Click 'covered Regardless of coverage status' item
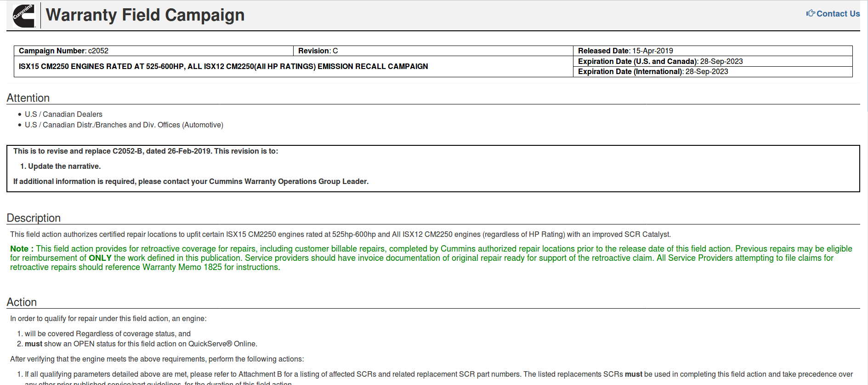 (108, 333)
